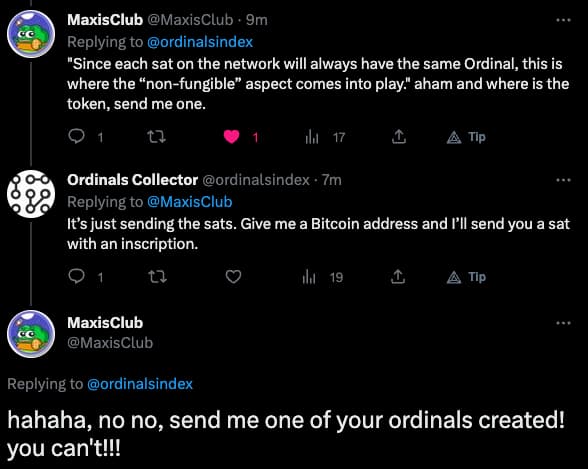The height and width of the screenshot is (469, 588).
Task: Open Ordinals Collector profile avatar
Action: [x=31, y=194]
